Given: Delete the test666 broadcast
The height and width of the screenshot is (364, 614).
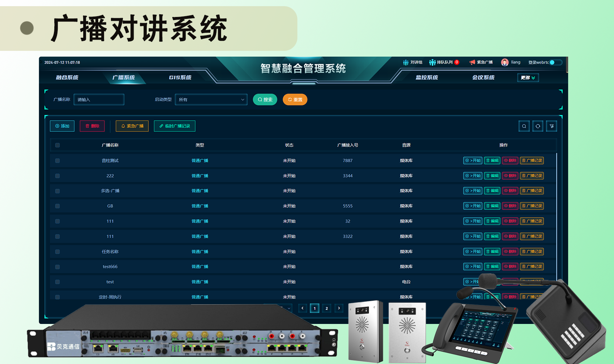Looking at the screenshot, I should pyautogui.click(x=510, y=267).
